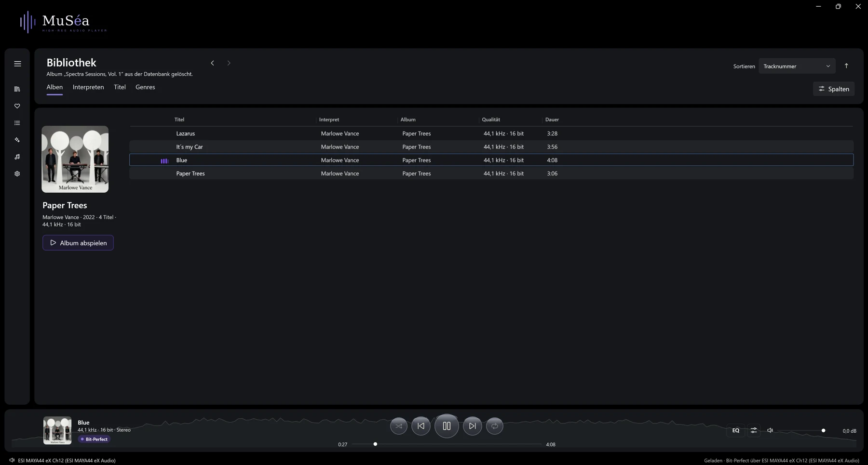
Task: Switch to the Titel tab
Action: point(120,87)
